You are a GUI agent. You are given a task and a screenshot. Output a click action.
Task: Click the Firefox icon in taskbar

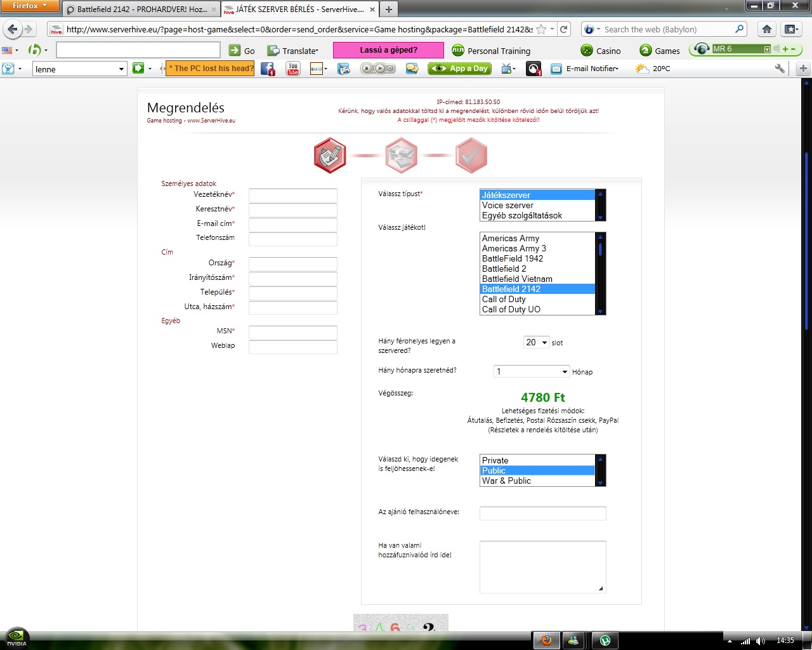pos(547,640)
